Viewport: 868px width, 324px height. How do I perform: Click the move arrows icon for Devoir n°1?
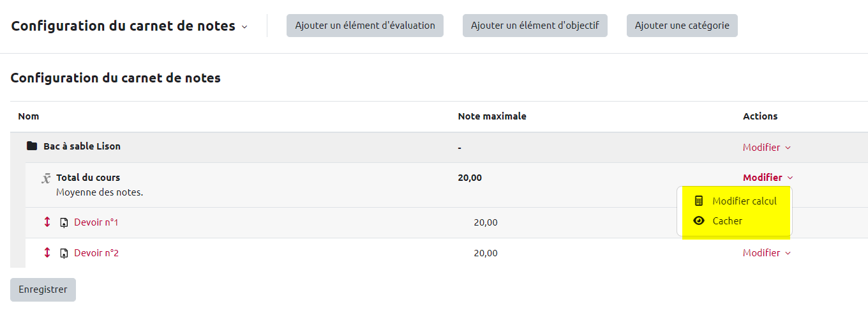47,222
